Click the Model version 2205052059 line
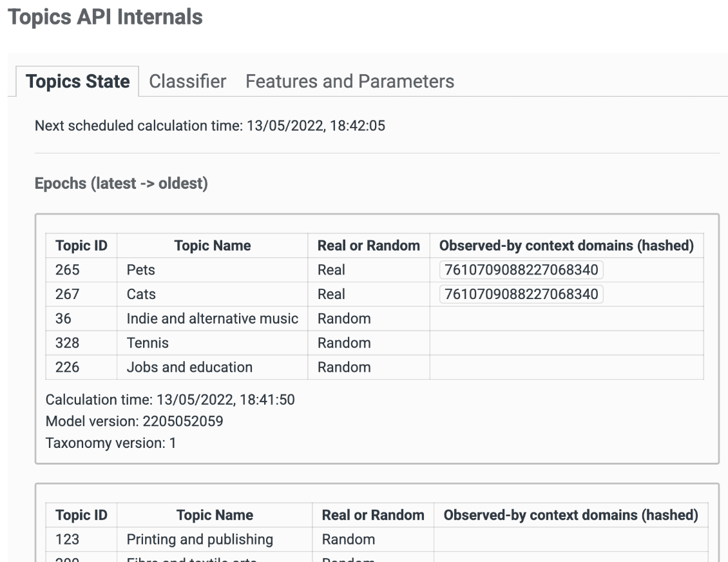 [x=135, y=421]
